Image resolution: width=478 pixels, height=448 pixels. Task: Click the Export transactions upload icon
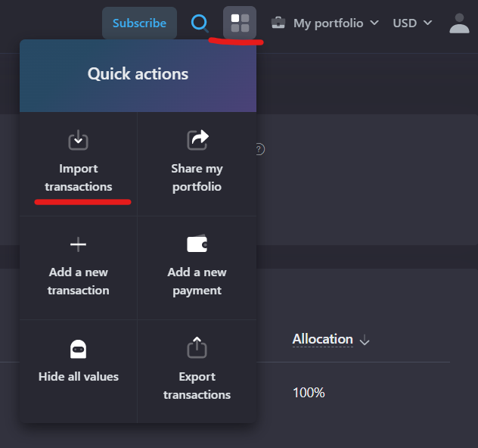click(x=197, y=348)
